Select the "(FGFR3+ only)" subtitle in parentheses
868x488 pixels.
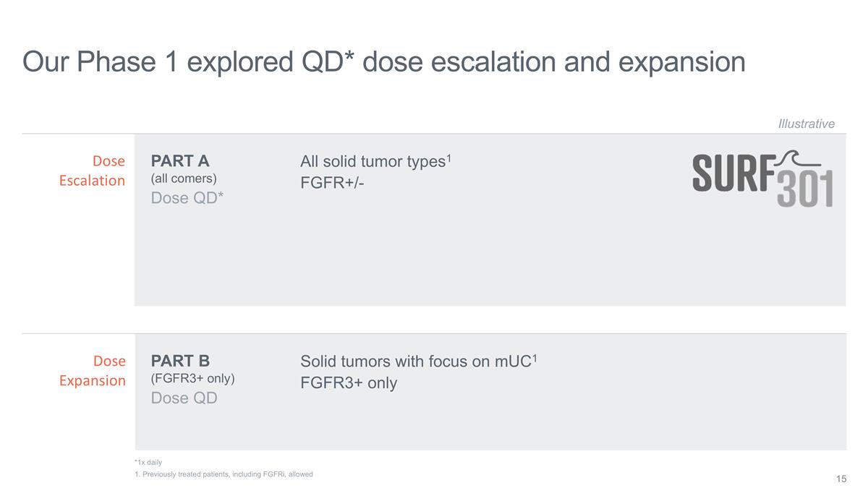point(192,378)
